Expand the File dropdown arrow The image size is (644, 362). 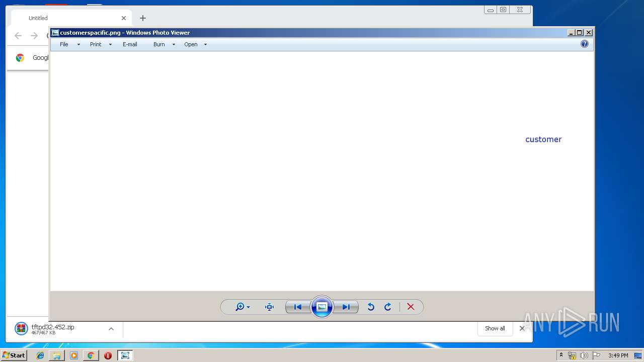(78, 44)
